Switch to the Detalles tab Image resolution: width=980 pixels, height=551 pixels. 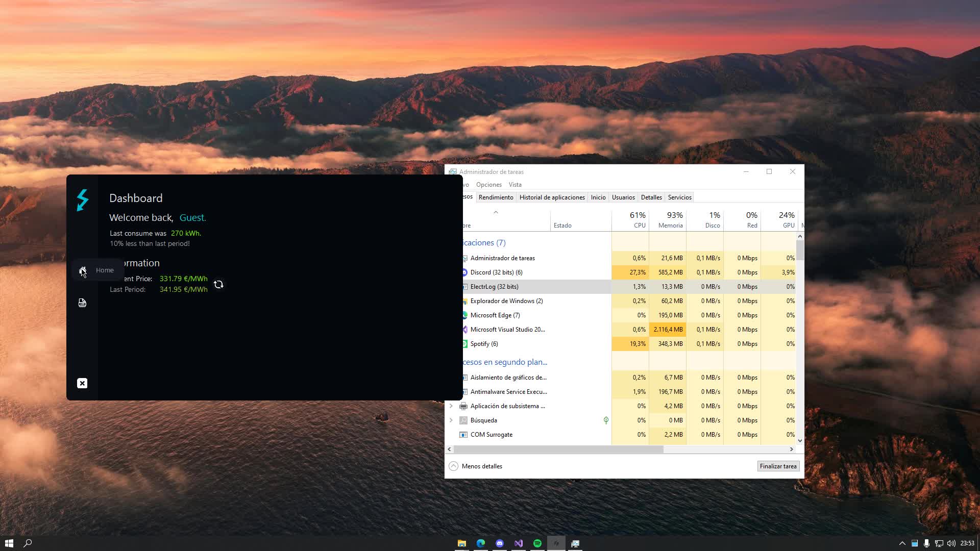pyautogui.click(x=651, y=197)
